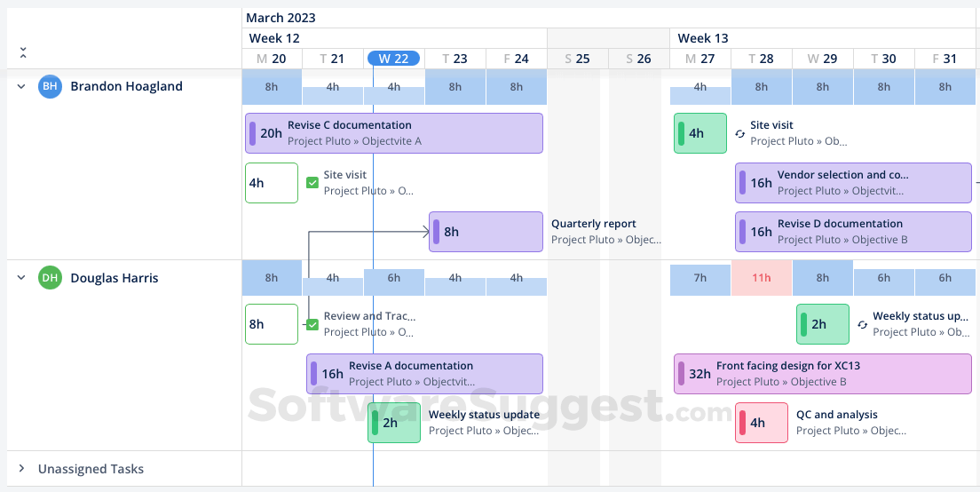Click Douglas Harris's DH avatar icon

pos(51,278)
